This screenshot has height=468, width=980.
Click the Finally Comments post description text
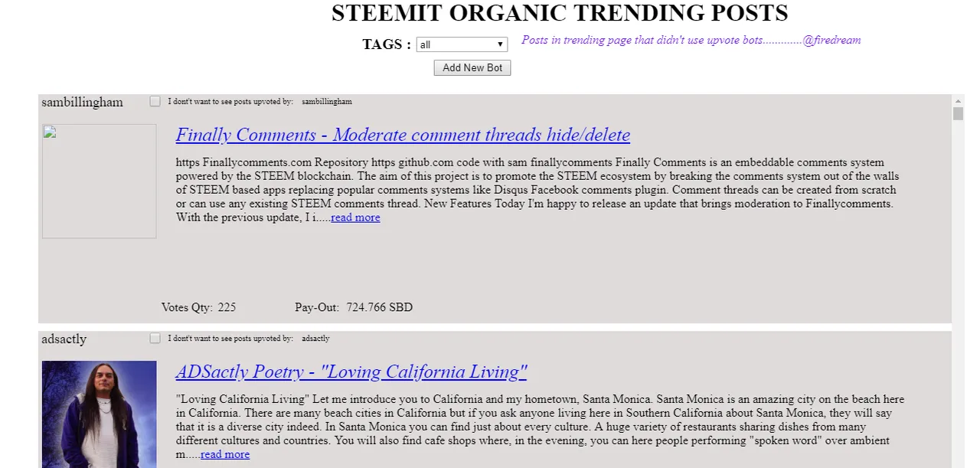[x=537, y=189]
